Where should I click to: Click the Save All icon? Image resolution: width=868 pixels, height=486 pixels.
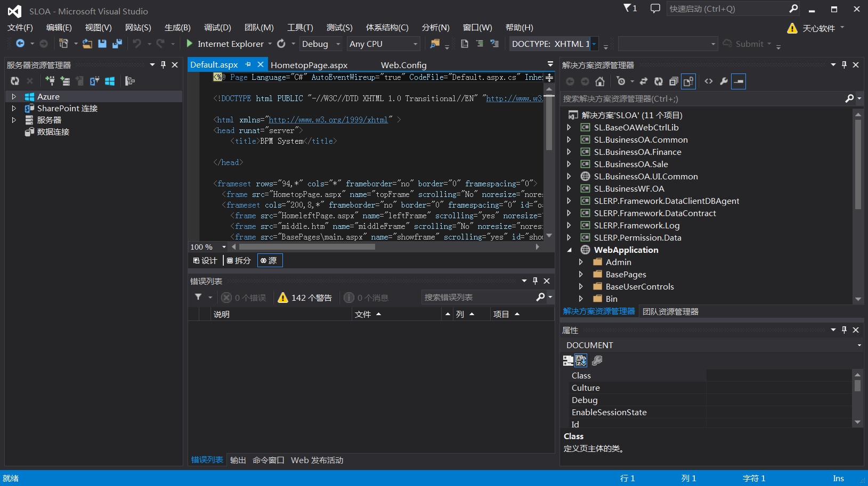click(x=117, y=44)
